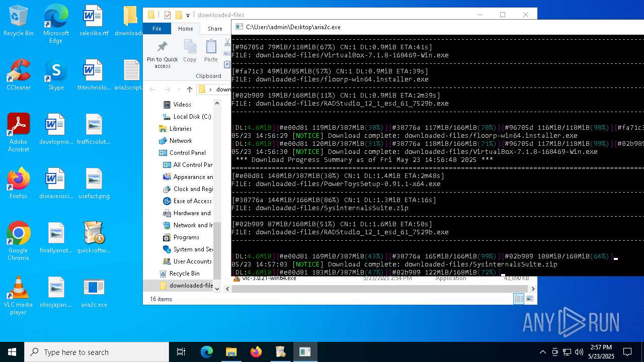This screenshot has width=644, height=362.
Task: Open Edge from the taskbar
Action: point(207,352)
